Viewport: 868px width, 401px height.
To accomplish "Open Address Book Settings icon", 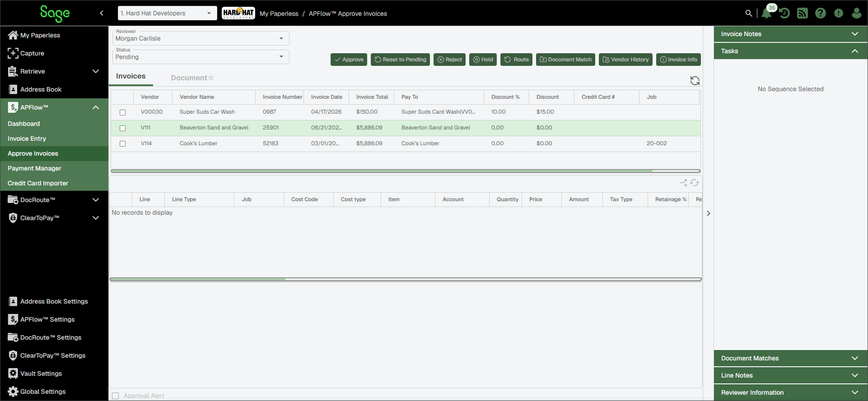I will (x=13, y=301).
